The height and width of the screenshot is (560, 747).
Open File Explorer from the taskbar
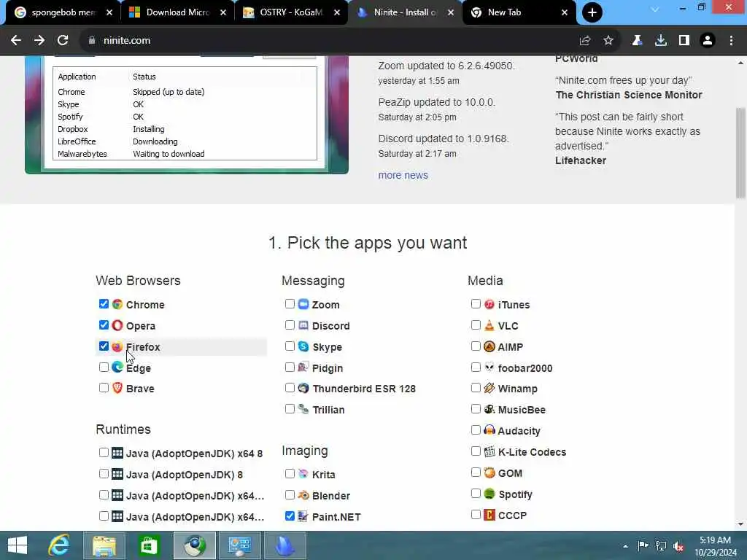(104, 545)
